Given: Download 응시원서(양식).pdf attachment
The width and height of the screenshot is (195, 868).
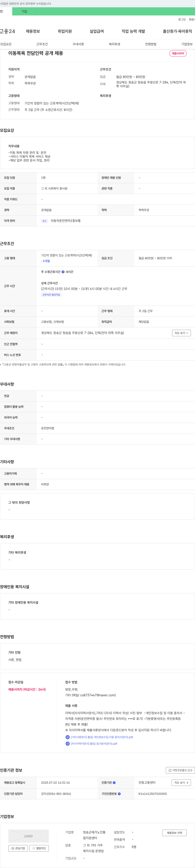Looking at the screenshot, I should [x=94, y=743].
